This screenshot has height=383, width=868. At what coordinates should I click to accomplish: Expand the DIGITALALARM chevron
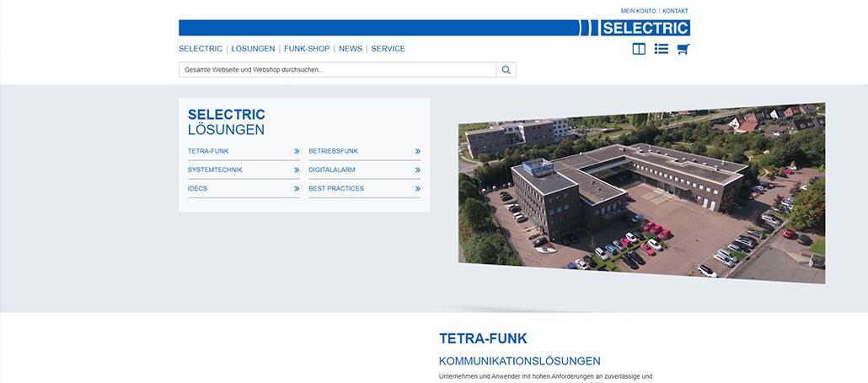(x=417, y=170)
